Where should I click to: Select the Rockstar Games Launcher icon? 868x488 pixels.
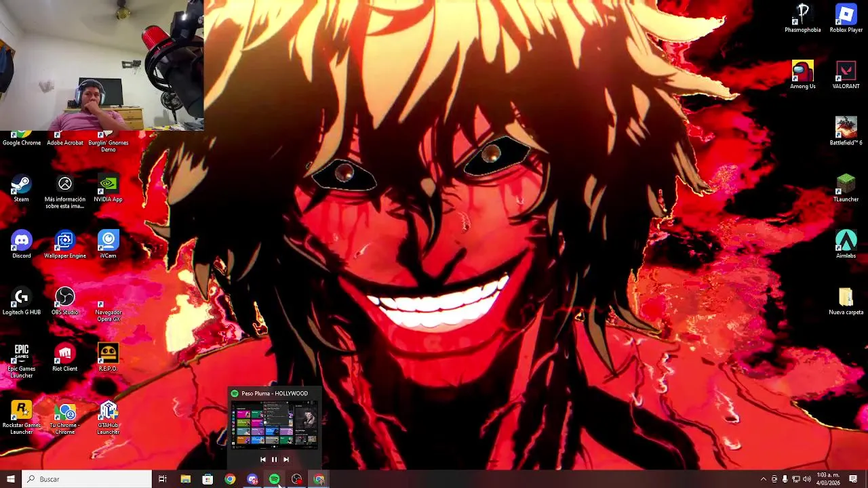[x=21, y=418]
